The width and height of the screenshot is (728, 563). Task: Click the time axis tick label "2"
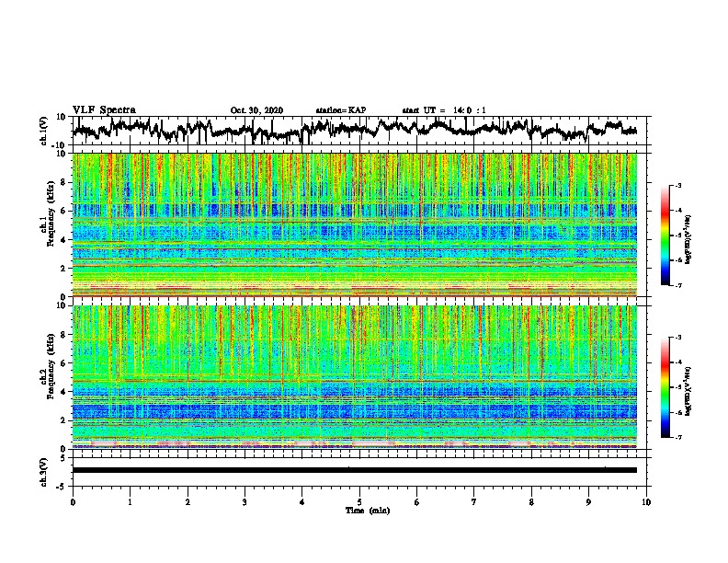pyautogui.click(x=188, y=502)
